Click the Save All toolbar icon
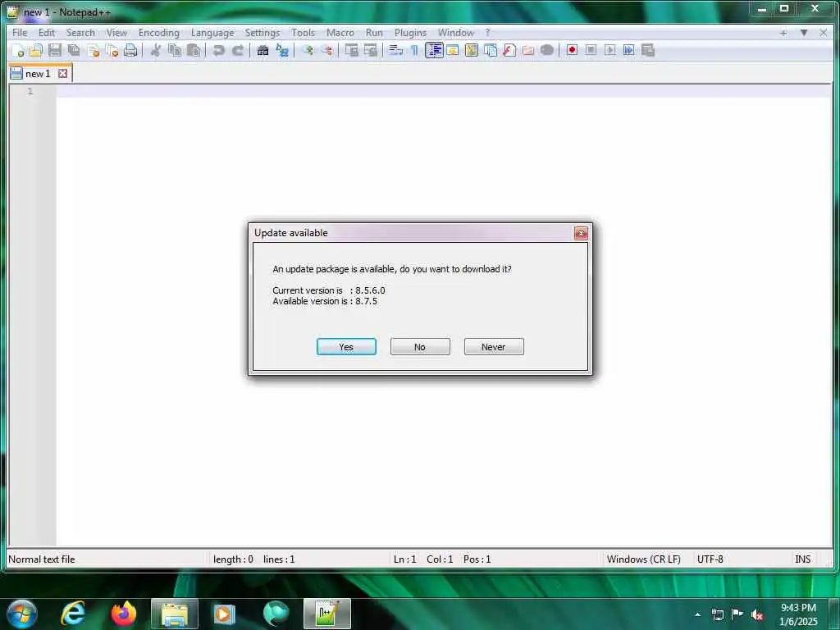The height and width of the screenshot is (630, 840). pyautogui.click(x=74, y=50)
